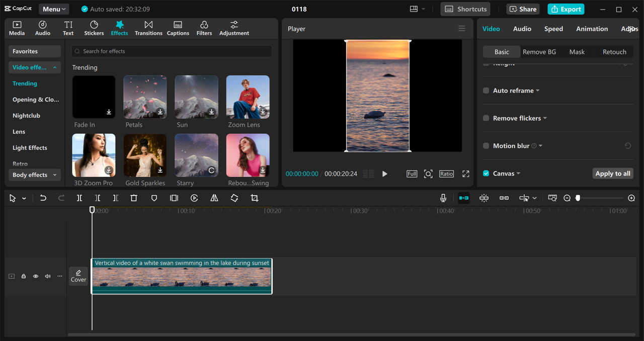Switch to the Audio properties tab
The width and height of the screenshot is (644, 341).
pos(522,29)
